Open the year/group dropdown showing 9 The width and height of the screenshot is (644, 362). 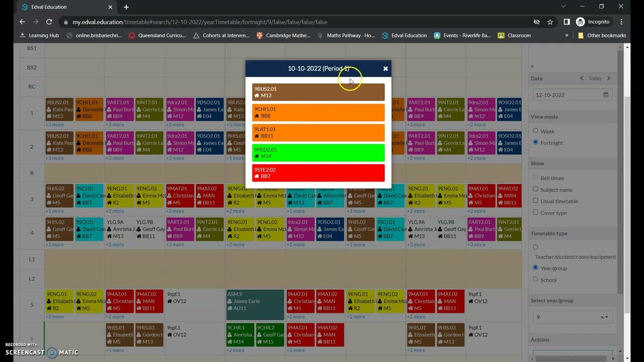(x=573, y=317)
